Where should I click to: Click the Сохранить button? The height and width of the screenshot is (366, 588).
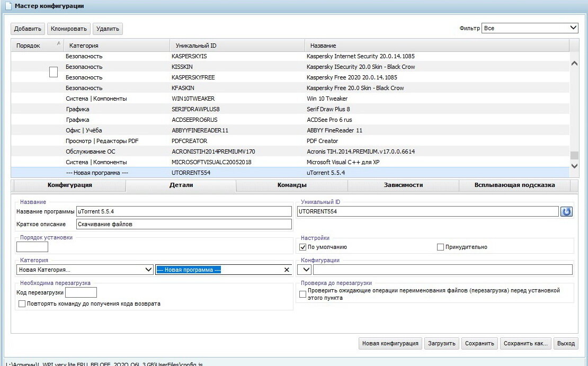479,344
